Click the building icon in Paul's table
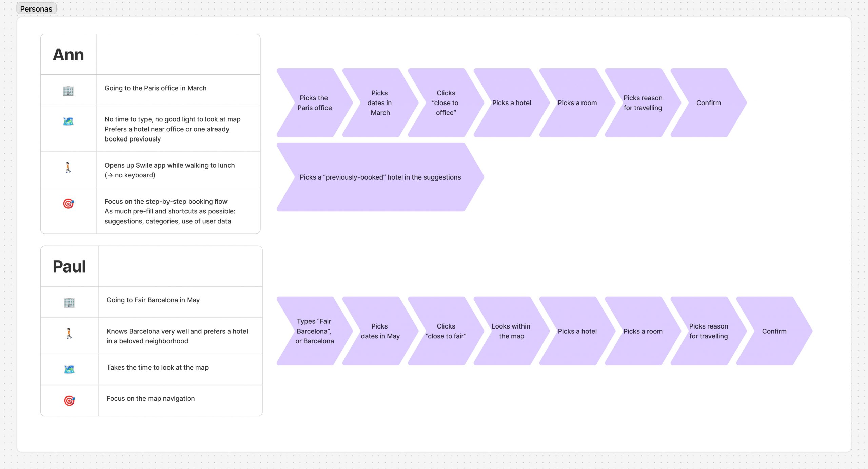The width and height of the screenshot is (868, 469). [69, 302]
